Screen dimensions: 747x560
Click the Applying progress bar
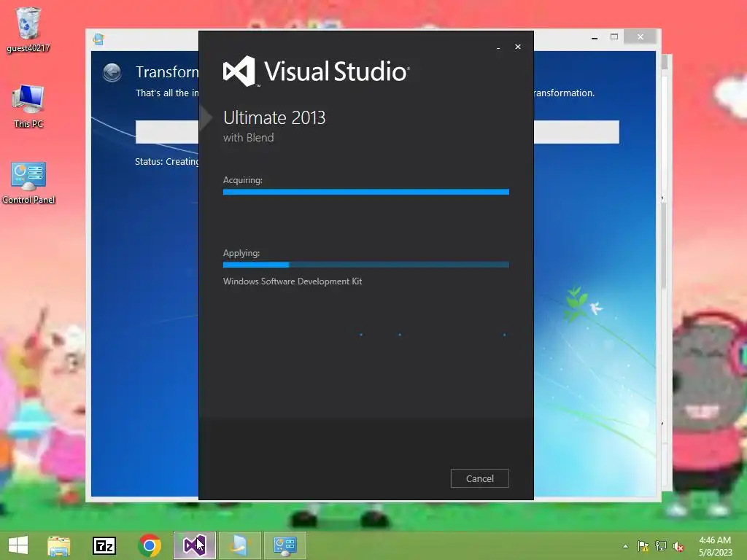click(366, 265)
